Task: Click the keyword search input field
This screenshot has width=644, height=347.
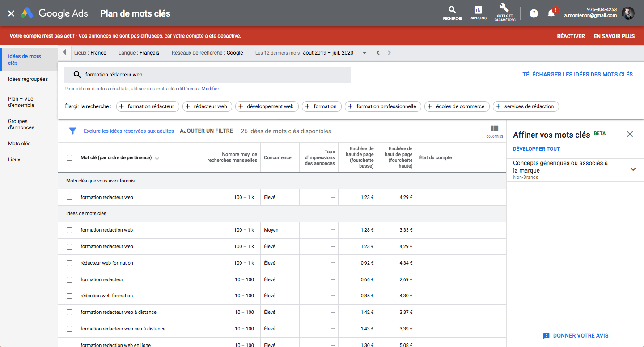Action: coord(208,75)
